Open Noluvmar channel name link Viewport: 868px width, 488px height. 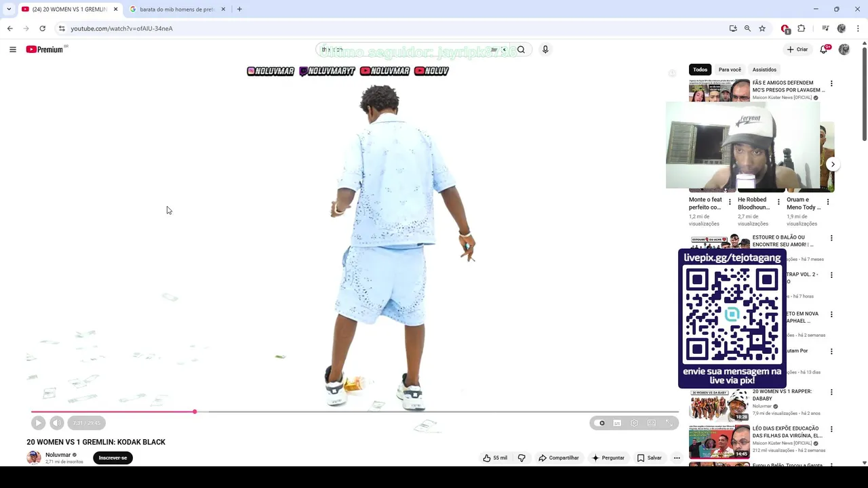[x=58, y=455]
